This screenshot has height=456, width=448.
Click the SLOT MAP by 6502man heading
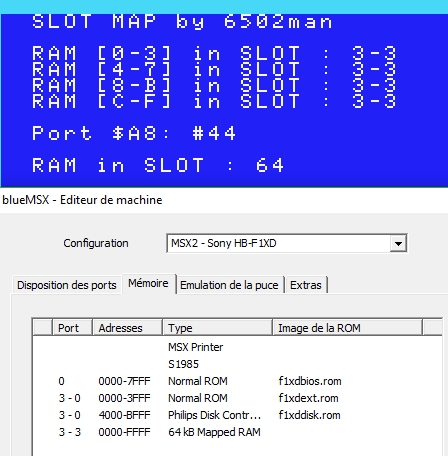click(182, 22)
